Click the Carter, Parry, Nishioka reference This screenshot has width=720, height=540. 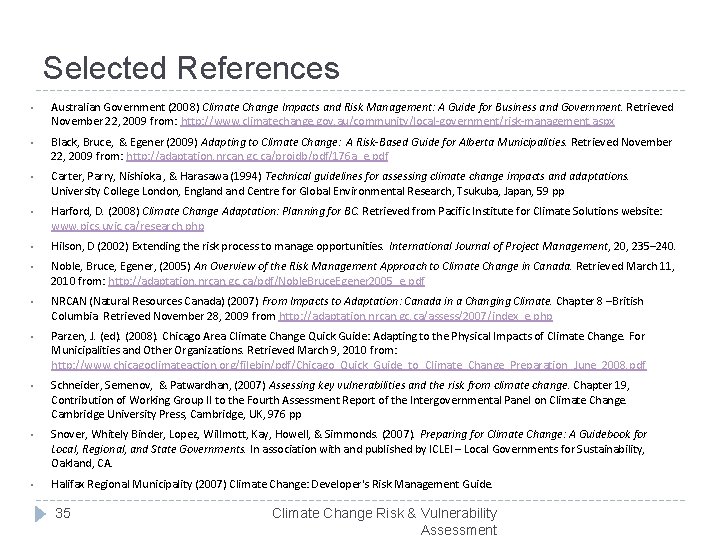[340, 184]
